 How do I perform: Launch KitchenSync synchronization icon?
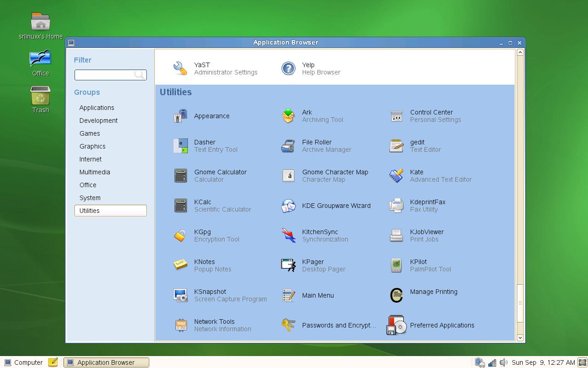pyautogui.click(x=288, y=236)
